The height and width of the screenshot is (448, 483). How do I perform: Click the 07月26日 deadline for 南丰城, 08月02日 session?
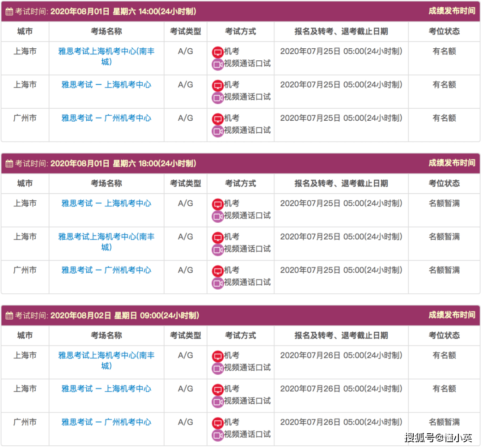click(341, 355)
